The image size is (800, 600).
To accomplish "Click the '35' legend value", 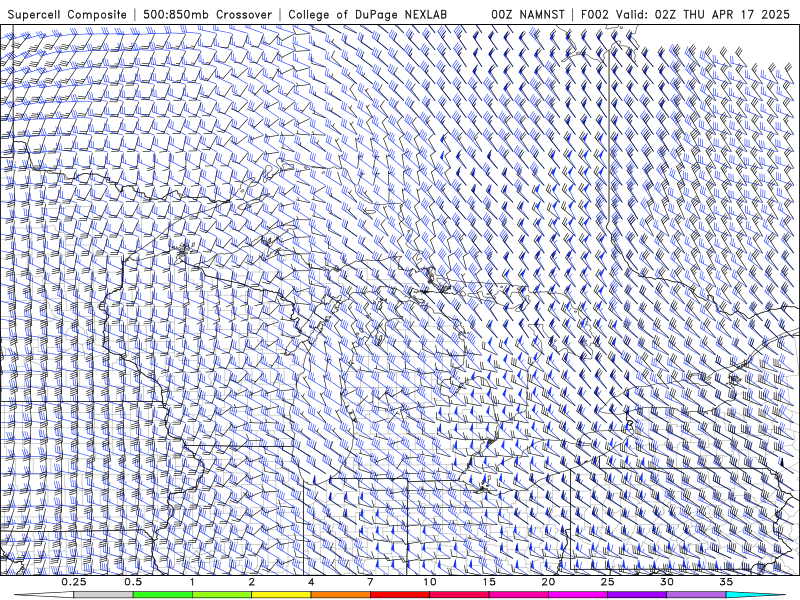I will click(726, 582).
